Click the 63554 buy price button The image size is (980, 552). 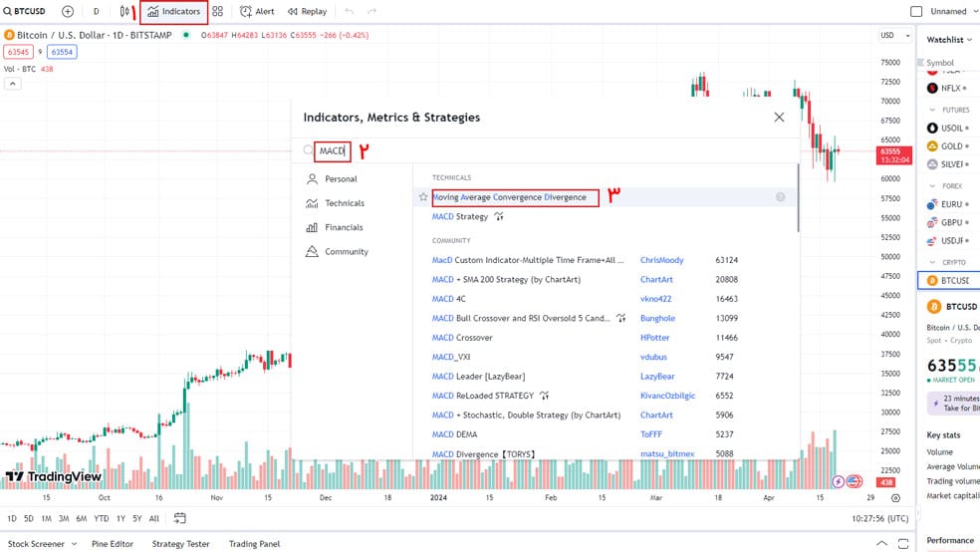62,52
